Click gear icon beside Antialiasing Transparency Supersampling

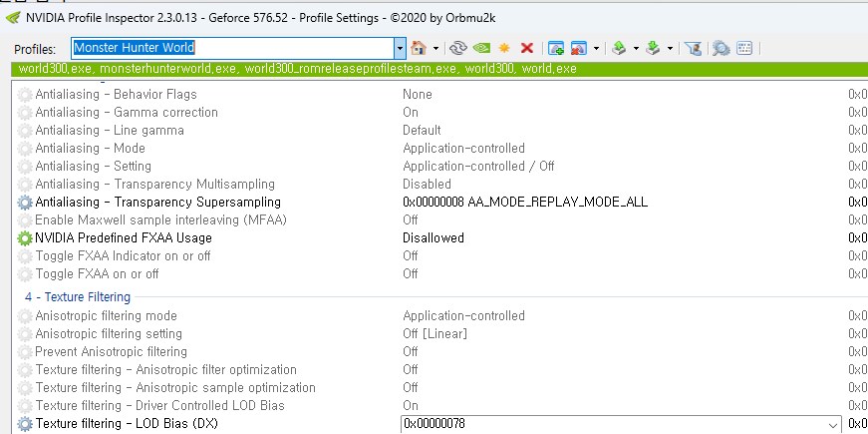(x=25, y=203)
